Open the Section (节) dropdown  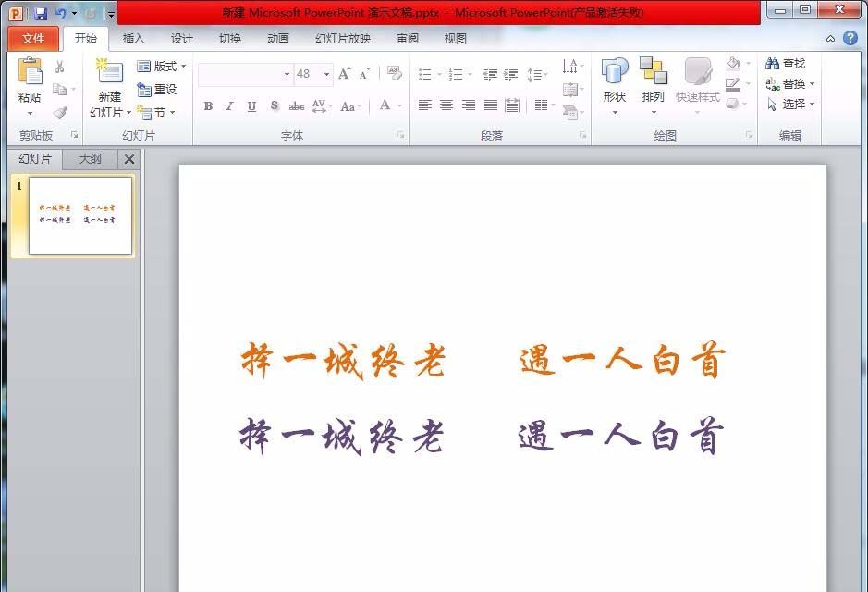[x=156, y=113]
